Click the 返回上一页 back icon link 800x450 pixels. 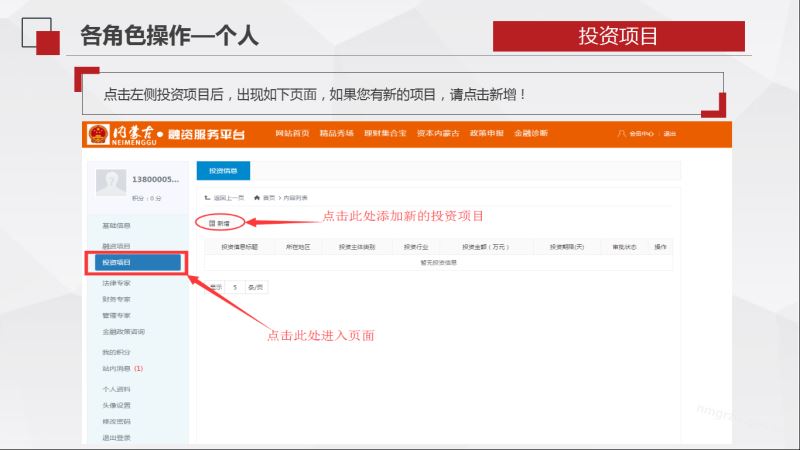225,198
